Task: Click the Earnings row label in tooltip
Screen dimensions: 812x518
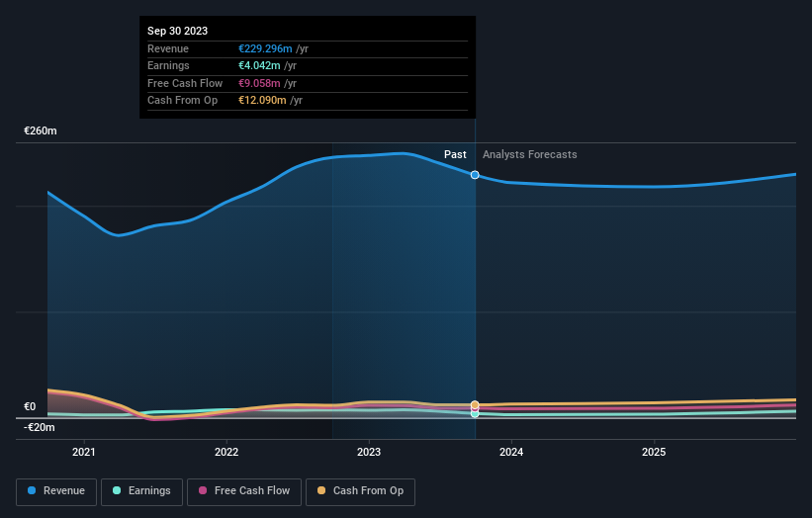Action: [168, 65]
